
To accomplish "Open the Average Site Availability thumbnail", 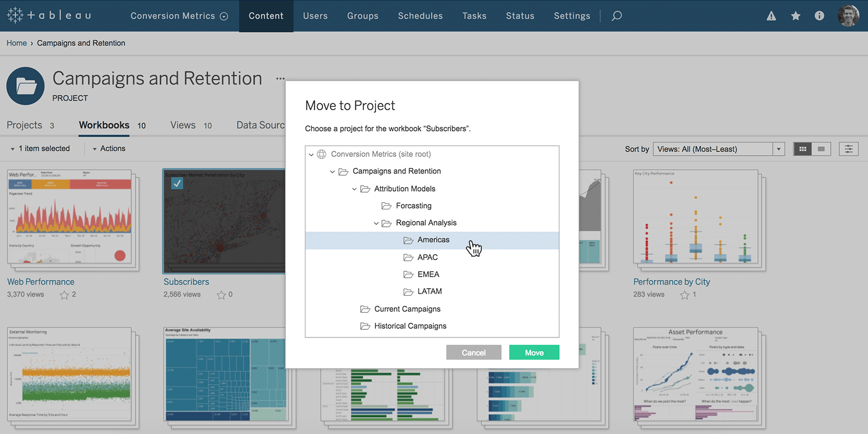I will click(x=225, y=374).
